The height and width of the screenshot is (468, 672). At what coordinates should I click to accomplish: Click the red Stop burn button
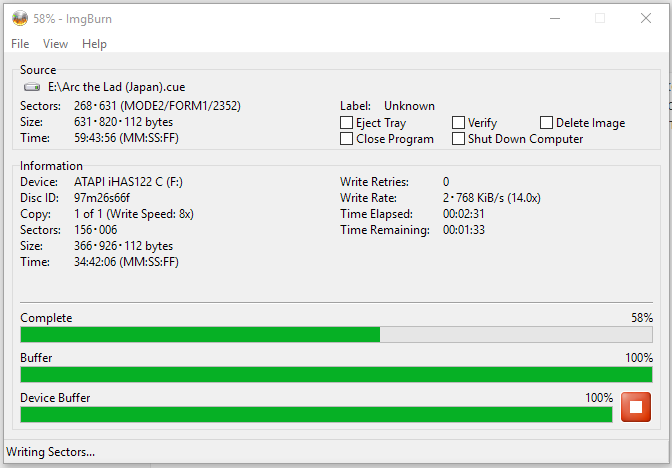coord(636,407)
